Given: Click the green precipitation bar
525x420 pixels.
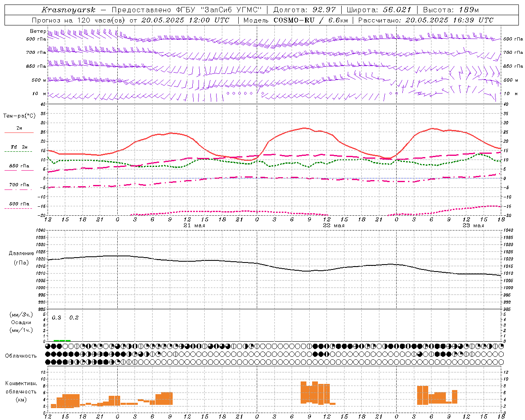Looking at the screenshot, I should (x=62, y=340).
